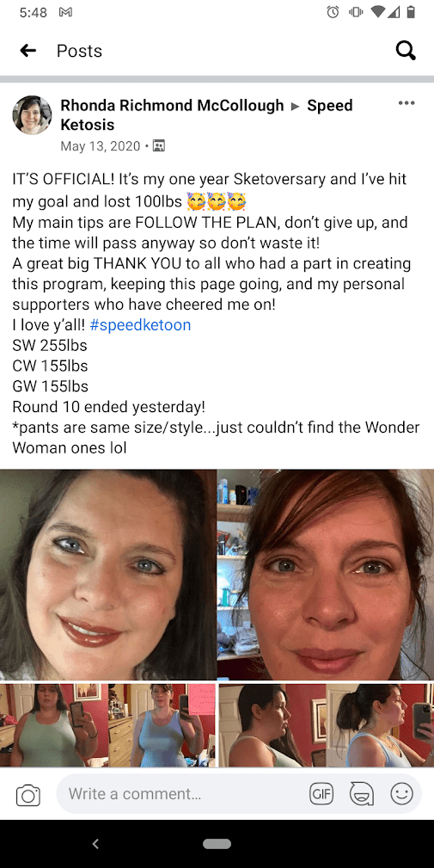The height and width of the screenshot is (868, 434).
Task: Open the GIF picker
Action: tap(321, 794)
